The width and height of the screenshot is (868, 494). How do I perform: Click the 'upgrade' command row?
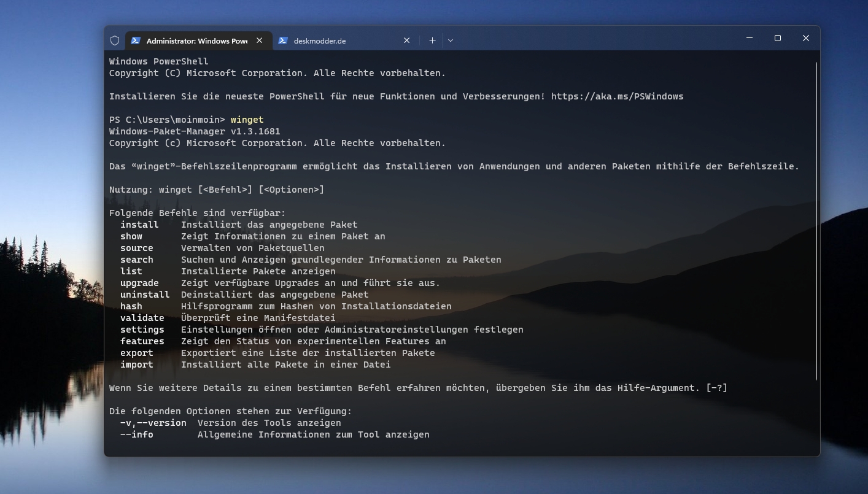(x=281, y=283)
